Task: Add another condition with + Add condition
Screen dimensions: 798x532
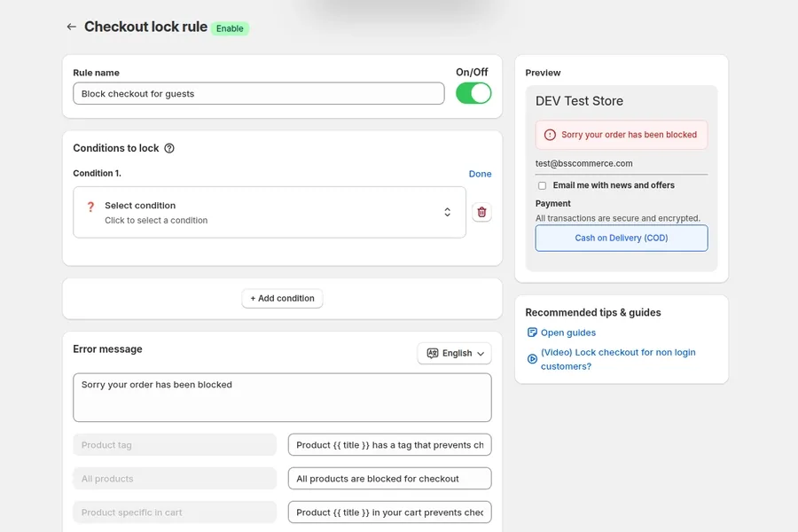Action: pyautogui.click(x=283, y=298)
